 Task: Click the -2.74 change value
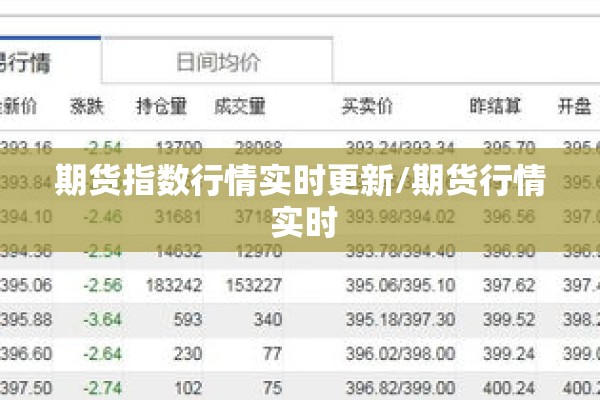[103, 389]
